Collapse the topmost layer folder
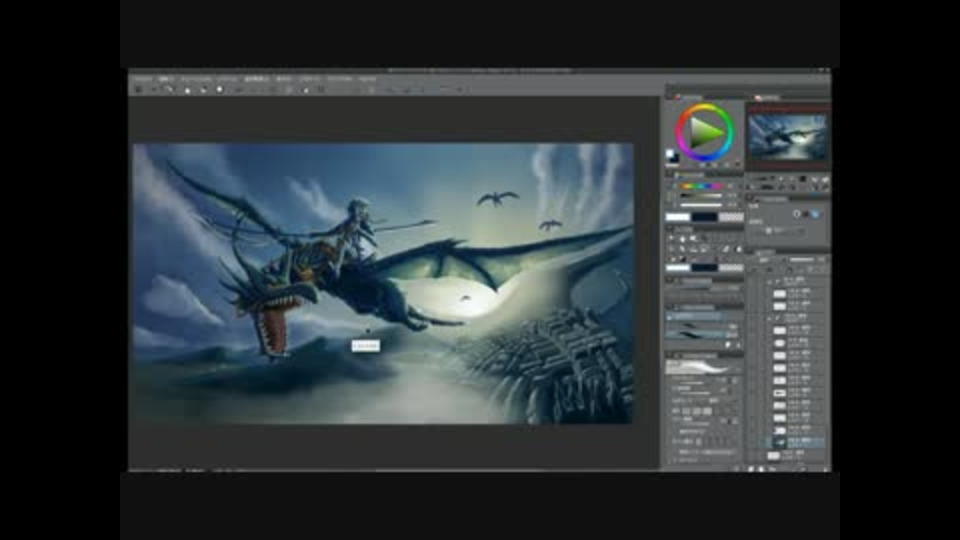Image resolution: width=960 pixels, height=540 pixels. tap(770, 282)
